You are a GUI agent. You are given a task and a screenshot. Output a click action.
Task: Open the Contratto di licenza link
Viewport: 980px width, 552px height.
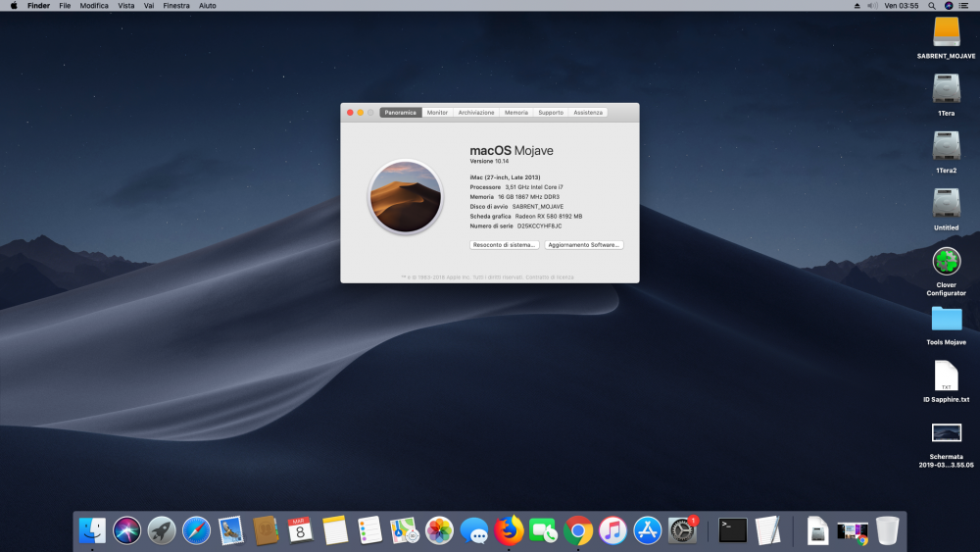(x=550, y=276)
